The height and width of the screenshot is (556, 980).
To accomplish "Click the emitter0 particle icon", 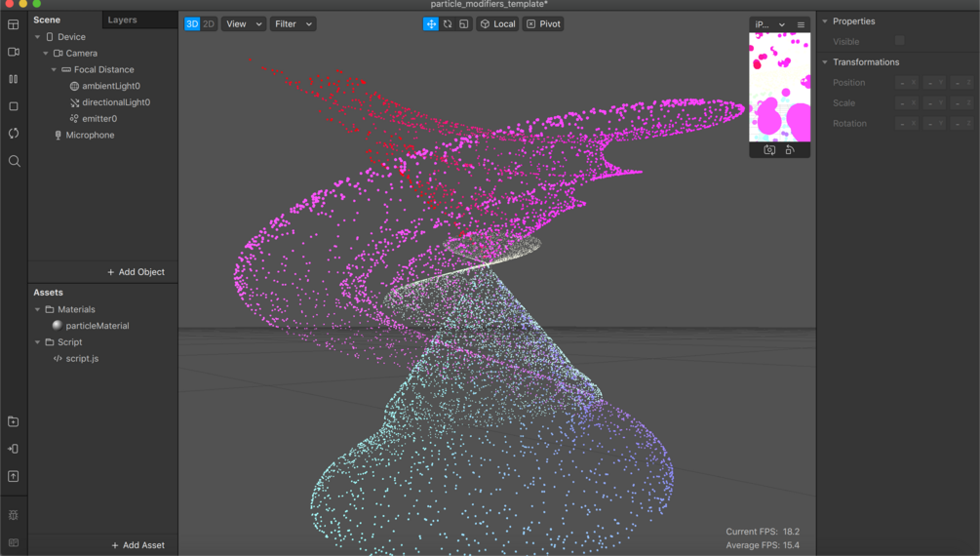I will click(x=74, y=119).
